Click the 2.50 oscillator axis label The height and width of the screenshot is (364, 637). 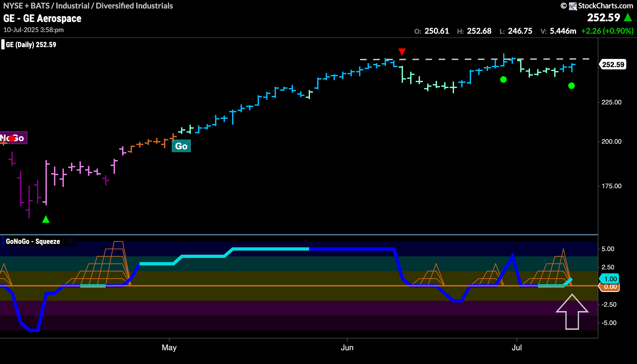pos(608,267)
